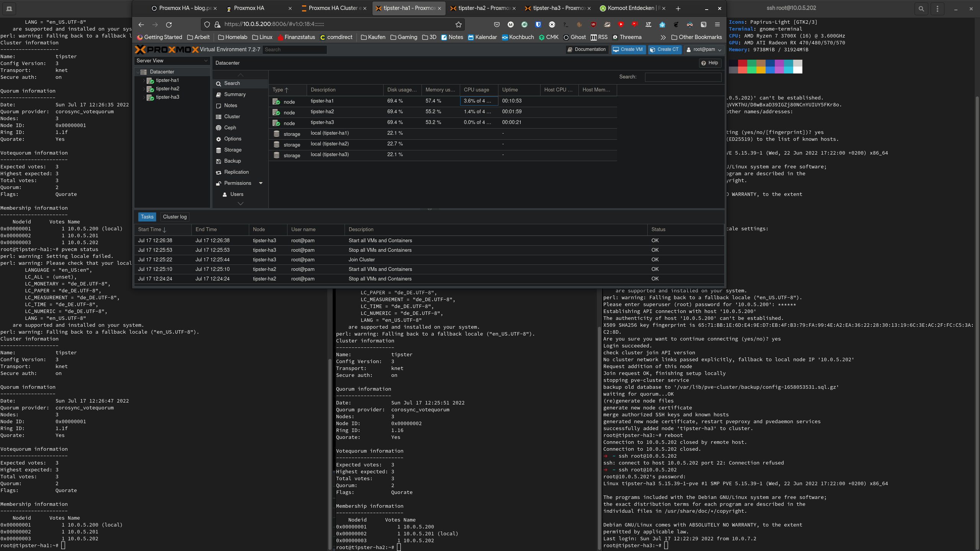The height and width of the screenshot is (551, 980).
Task: Select the Cluster log tab
Action: tap(175, 217)
